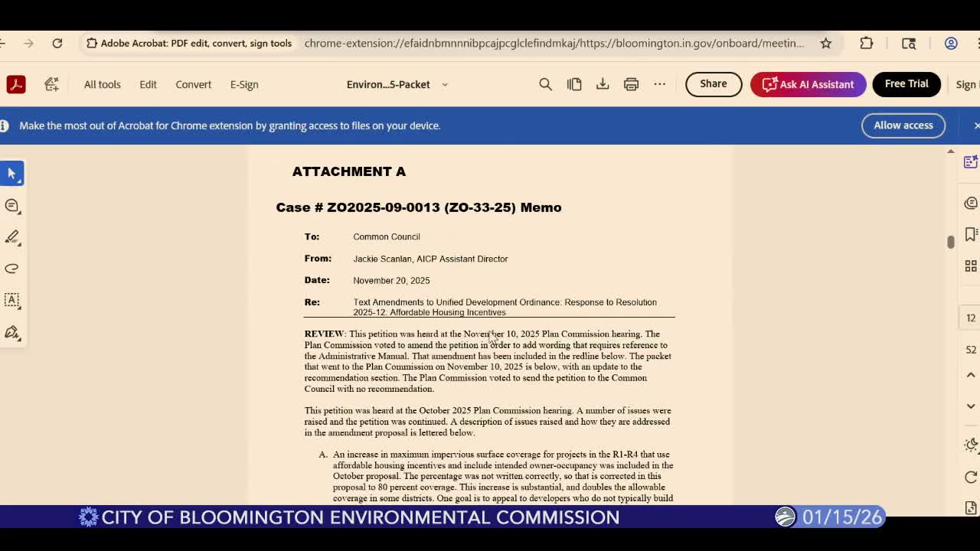Open the page thumbnails grid panel

point(970,266)
